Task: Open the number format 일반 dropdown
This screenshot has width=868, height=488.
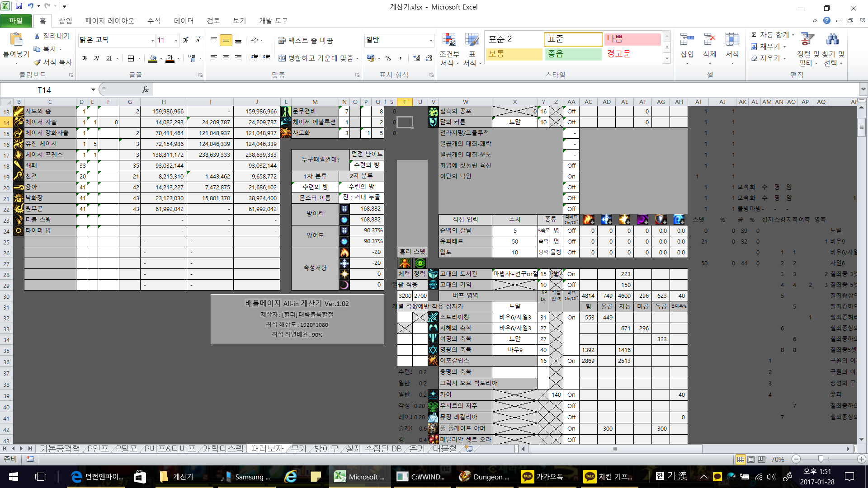Action: click(x=430, y=41)
